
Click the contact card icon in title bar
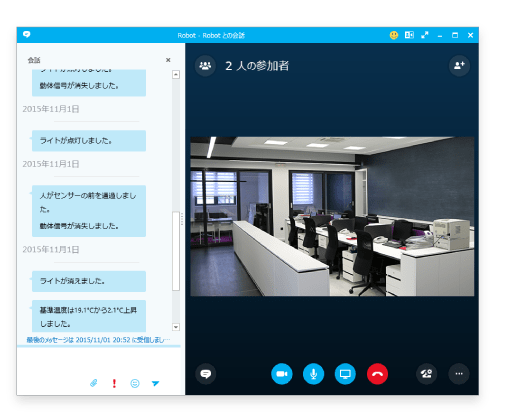pos(409,35)
